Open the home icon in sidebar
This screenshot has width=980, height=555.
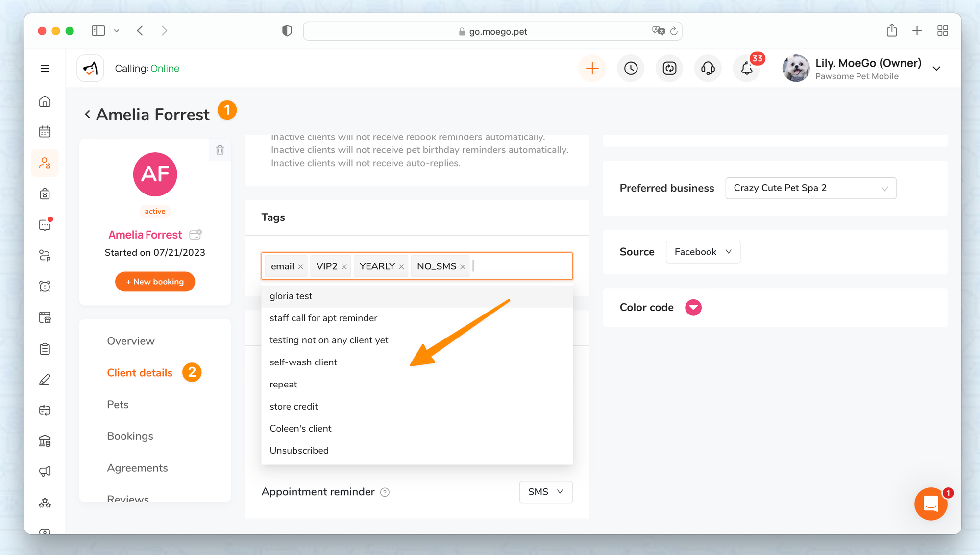point(45,101)
